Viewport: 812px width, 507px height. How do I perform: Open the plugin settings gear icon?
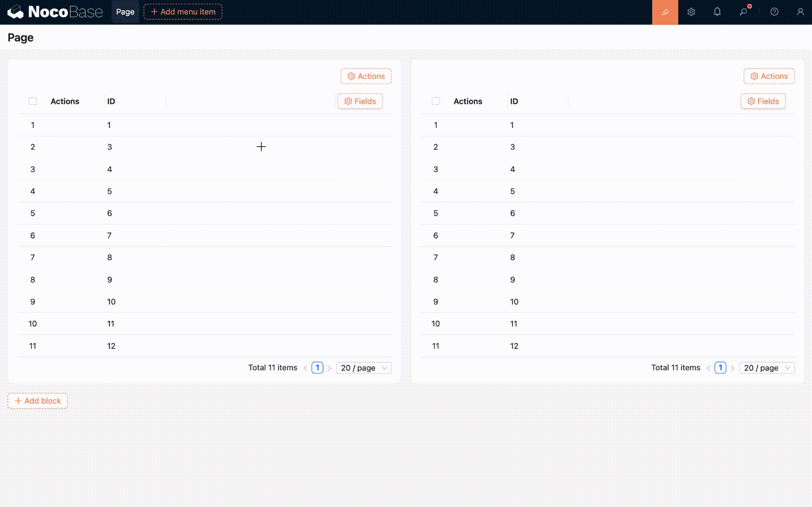(x=691, y=12)
